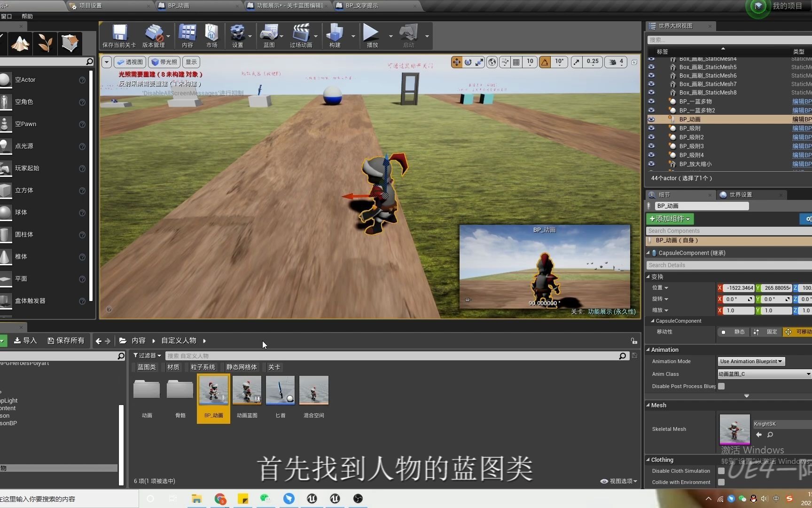Enable Disable Post Process Blueprint checkbox
This screenshot has width=812, height=508.
(x=722, y=386)
